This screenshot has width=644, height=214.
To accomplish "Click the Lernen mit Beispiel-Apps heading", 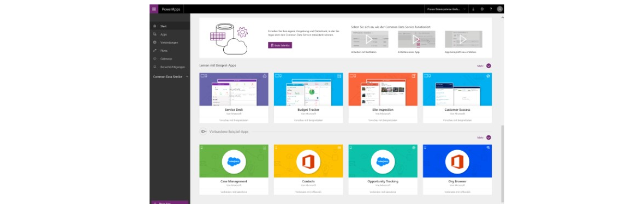I will (x=218, y=66).
